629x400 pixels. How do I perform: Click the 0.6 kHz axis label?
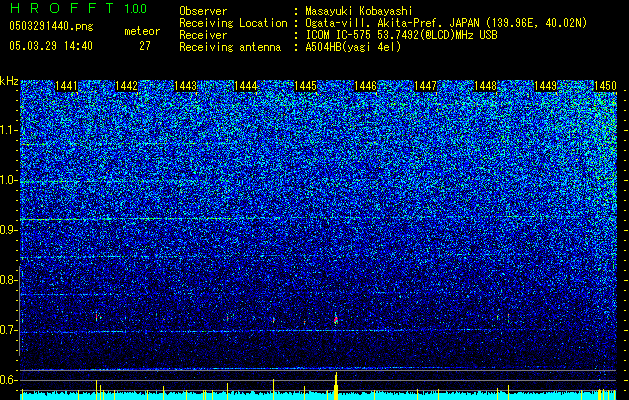9,380
